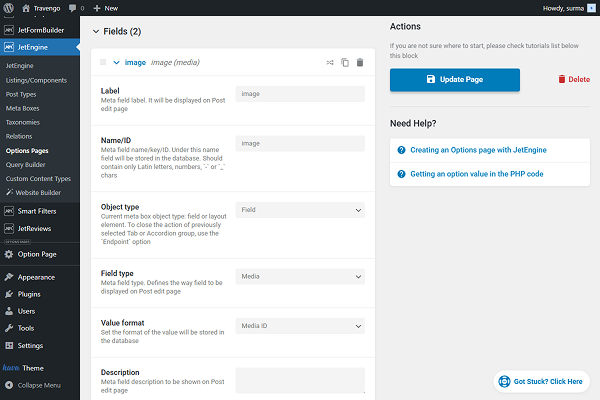
Task: Go to Meta Boxes
Action: click(x=22, y=108)
